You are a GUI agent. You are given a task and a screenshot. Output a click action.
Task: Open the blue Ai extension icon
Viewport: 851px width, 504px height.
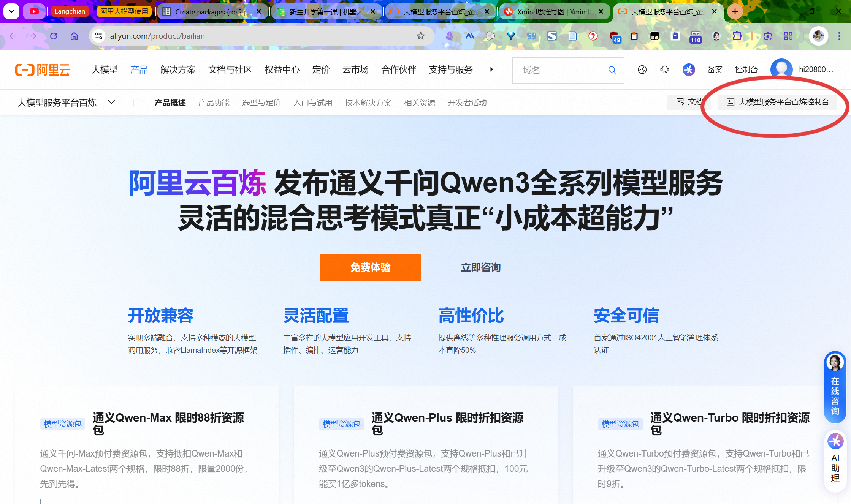(x=470, y=36)
